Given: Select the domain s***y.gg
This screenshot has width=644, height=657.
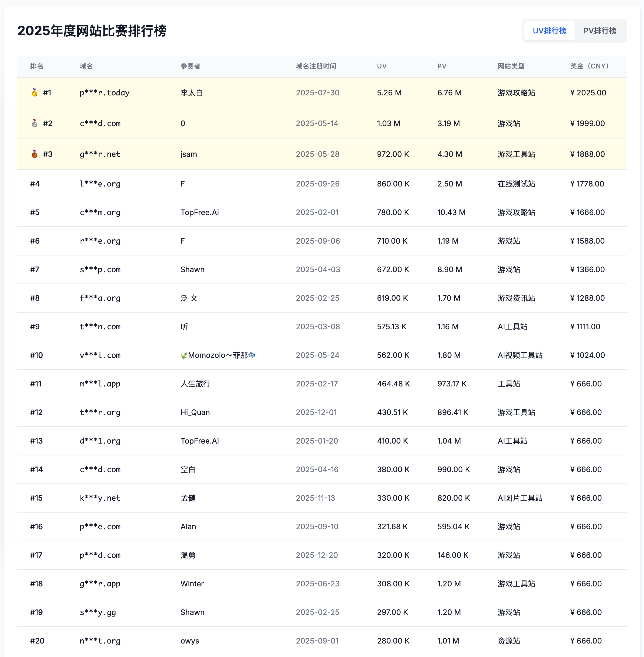Looking at the screenshot, I should tap(98, 613).
